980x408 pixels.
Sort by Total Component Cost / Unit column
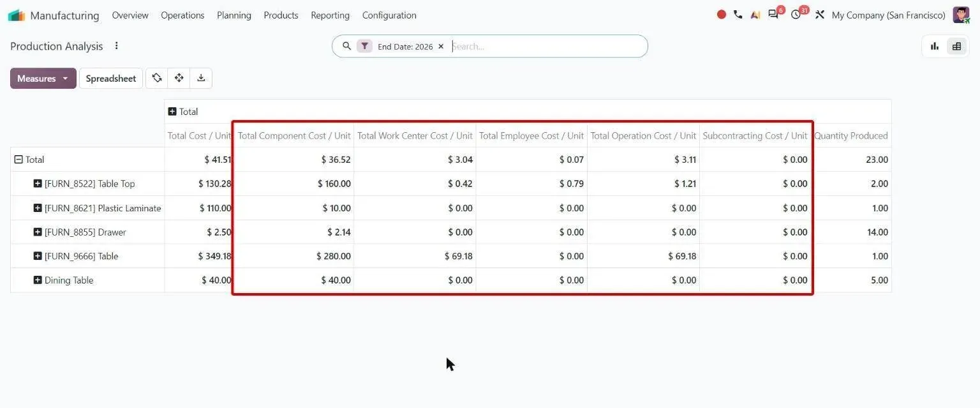(x=294, y=136)
